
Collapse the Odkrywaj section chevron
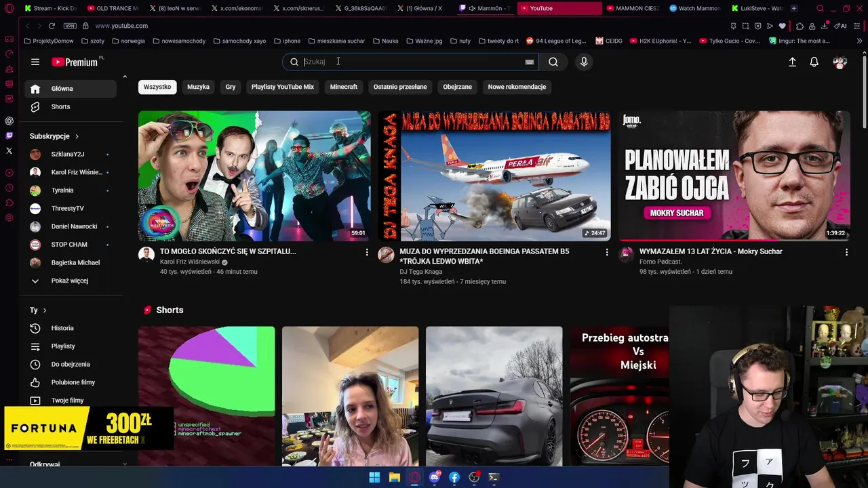click(125, 464)
